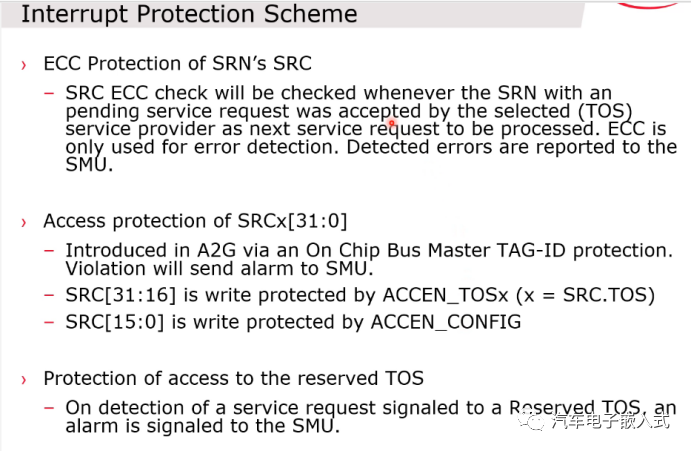692x451 pixels.
Task: Click the red dash before On detection line
Action: (x=50, y=408)
